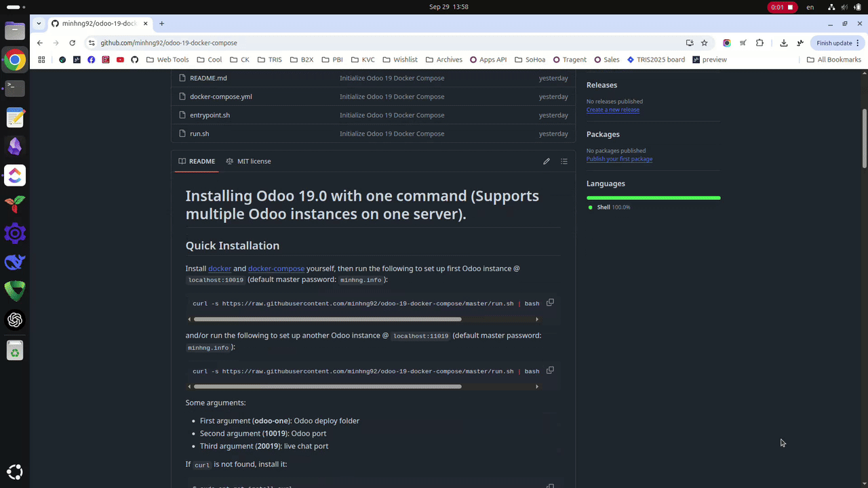Open the browser three-dot menu
This screenshot has height=488, width=868.
[x=859, y=42]
